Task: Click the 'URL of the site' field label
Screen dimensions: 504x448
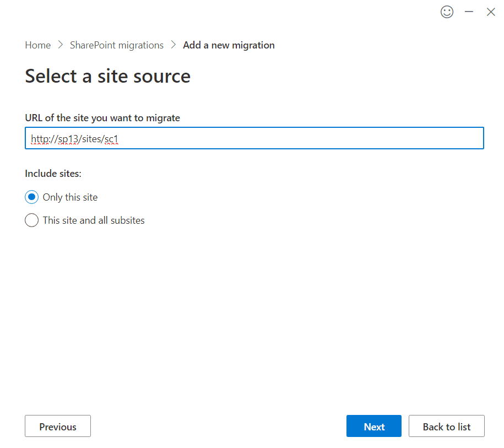Action: click(102, 118)
